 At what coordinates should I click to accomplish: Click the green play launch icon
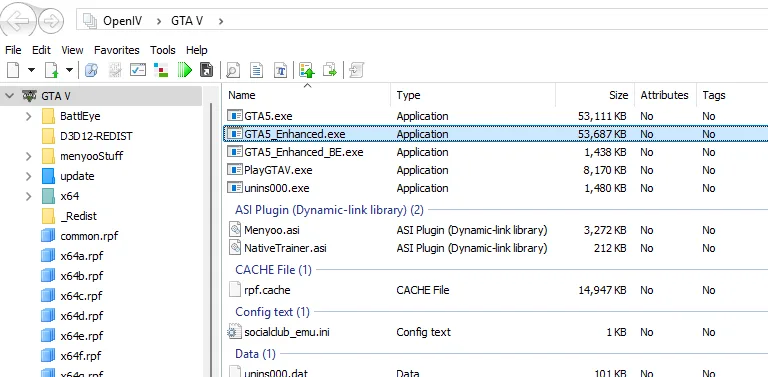click(x=185, y=70)
